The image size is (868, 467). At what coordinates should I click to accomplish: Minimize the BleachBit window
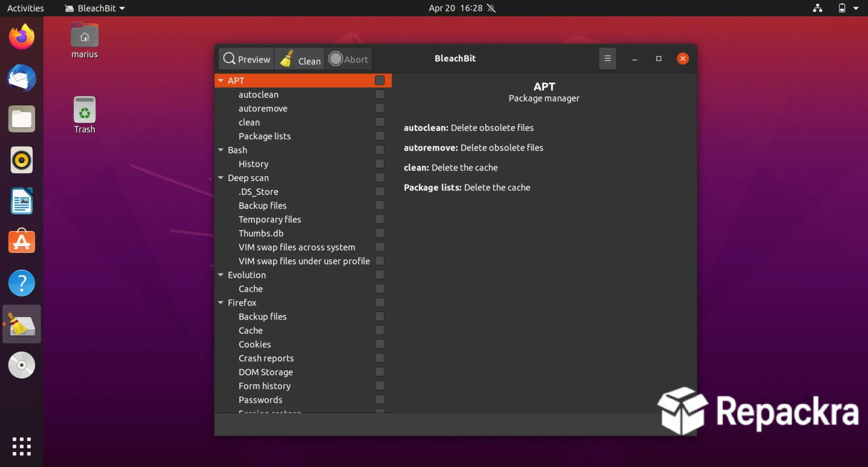tap(634, 59)
